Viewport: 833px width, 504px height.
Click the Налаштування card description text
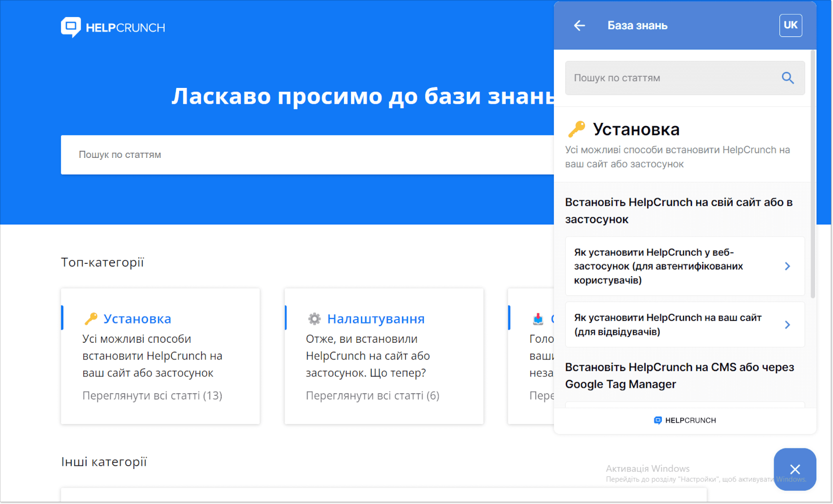pyautogui.click(x=368, y=356)
